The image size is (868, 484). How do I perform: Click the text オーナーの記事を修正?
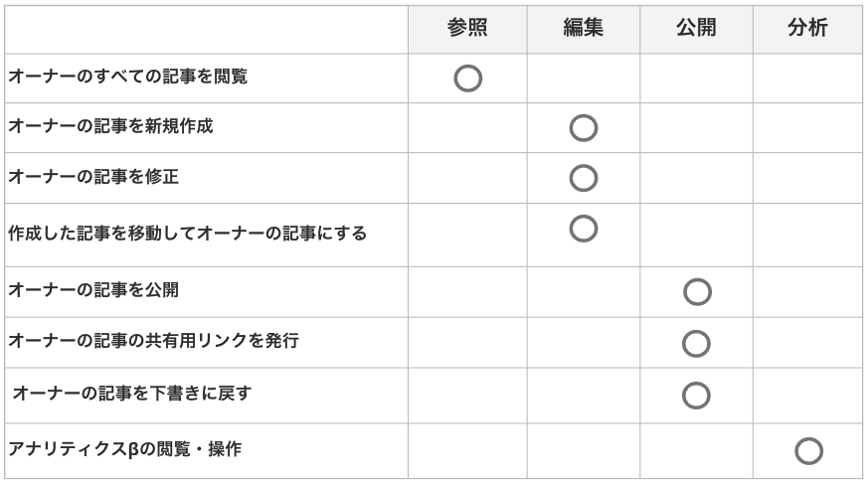[x=93, y=177]
